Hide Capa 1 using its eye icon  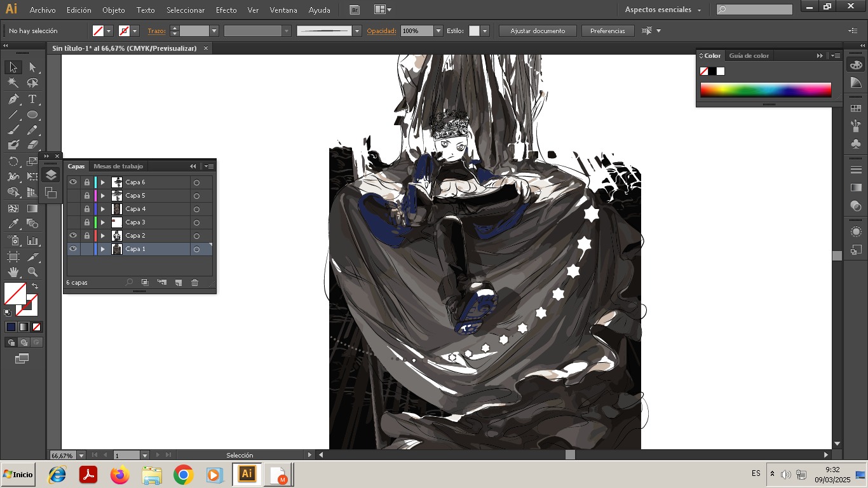click(x=73, y=249)
